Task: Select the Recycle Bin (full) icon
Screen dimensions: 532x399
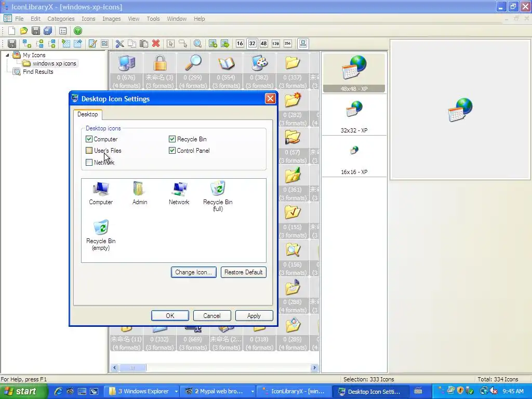Action: pos(218,196)
